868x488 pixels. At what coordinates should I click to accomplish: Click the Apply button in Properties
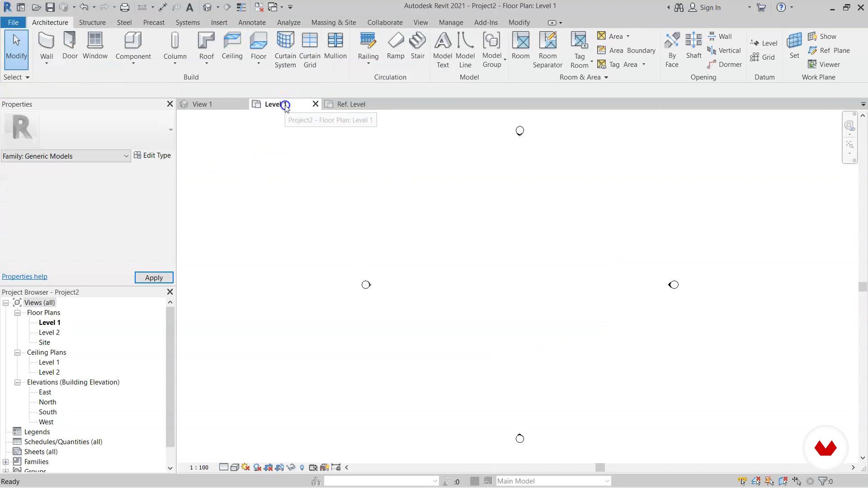click(154, 277)
